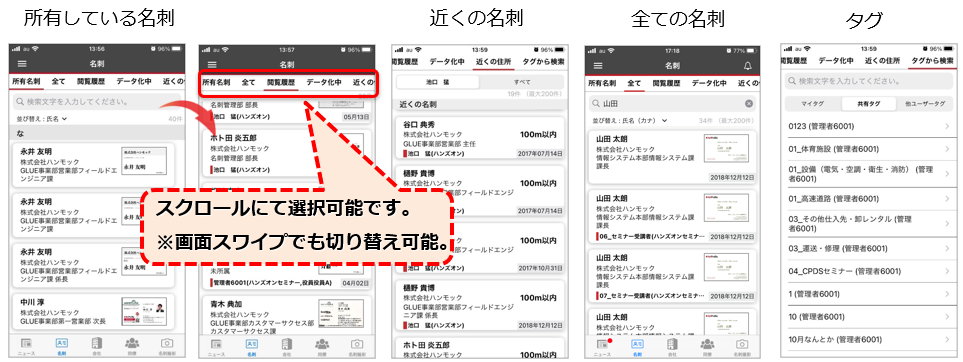Clear the 山田 search text with the x icon
This screenshot has width=963, height=362.
pos(749,104)
